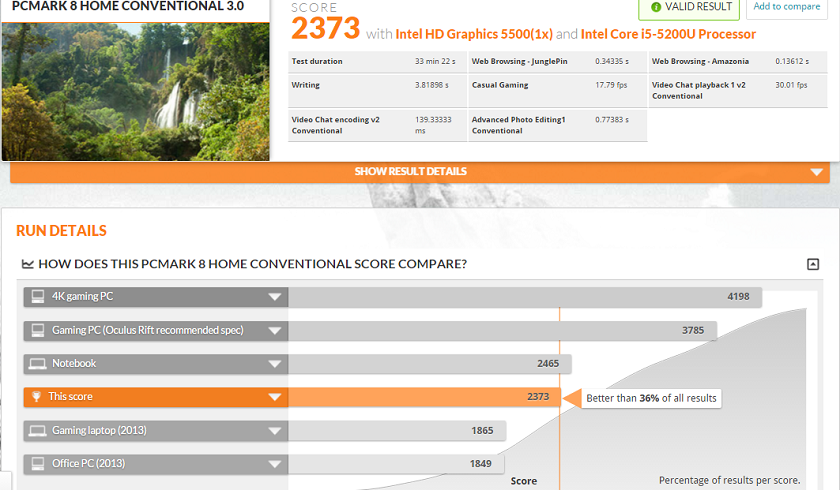Collapse the score comparison section box icon
Viewport: 840px width, 490px height.
pyautogui.click(x=813, y=264)
